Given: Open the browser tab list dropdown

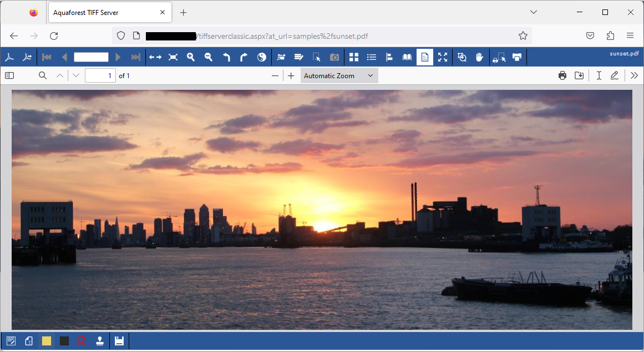Looking at the screenshot, I should 533,12.
